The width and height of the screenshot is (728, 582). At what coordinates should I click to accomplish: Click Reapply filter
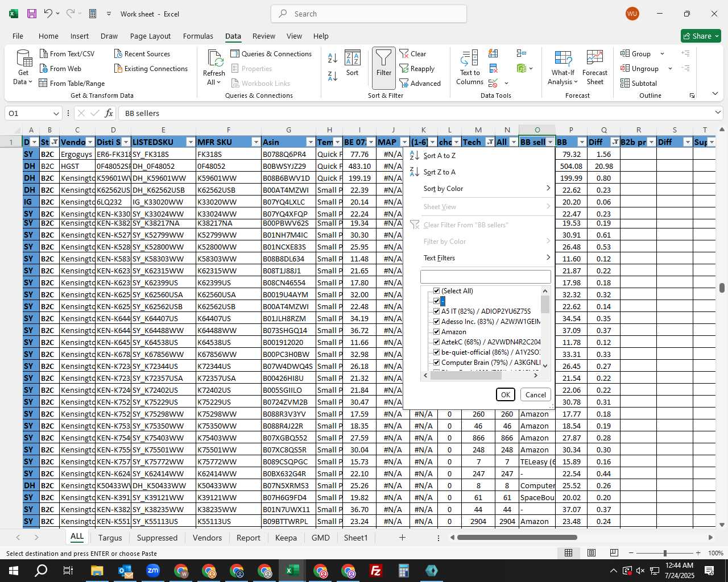pyautogui.click(x=417, y=68)
